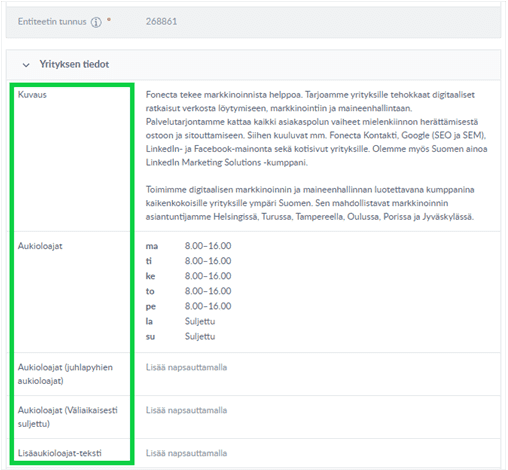Select the ma weekday label
The height and width of the screenshot is (470, 508).
[x=152, y=246]
